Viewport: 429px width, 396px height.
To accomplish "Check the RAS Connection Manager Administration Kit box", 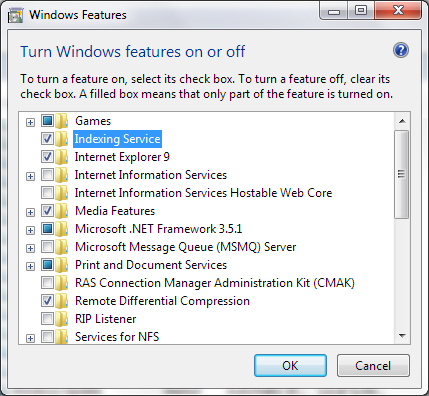I will click(47, 282).
